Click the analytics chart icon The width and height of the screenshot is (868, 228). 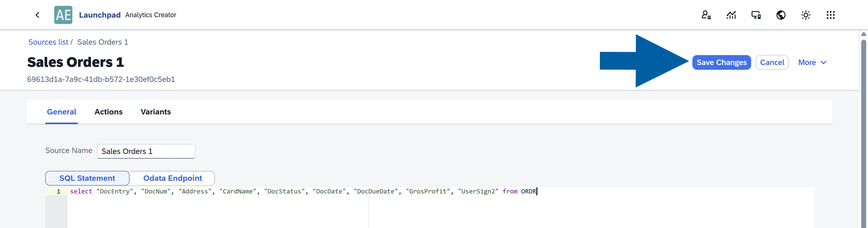tap(731, 15)
